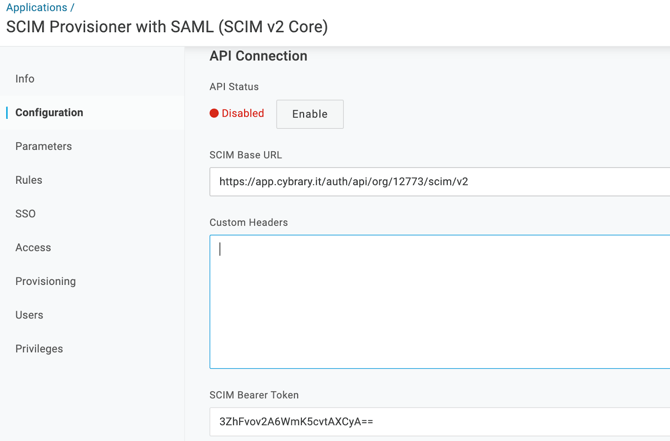
Task: Open the Provisioning section
Action: pos(45,282)
